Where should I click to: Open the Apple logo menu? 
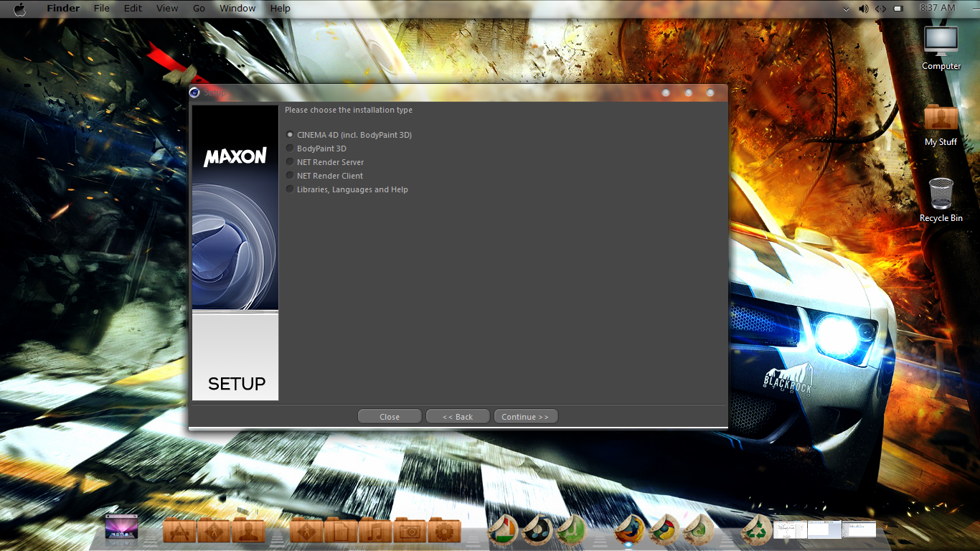click(20, 9)
